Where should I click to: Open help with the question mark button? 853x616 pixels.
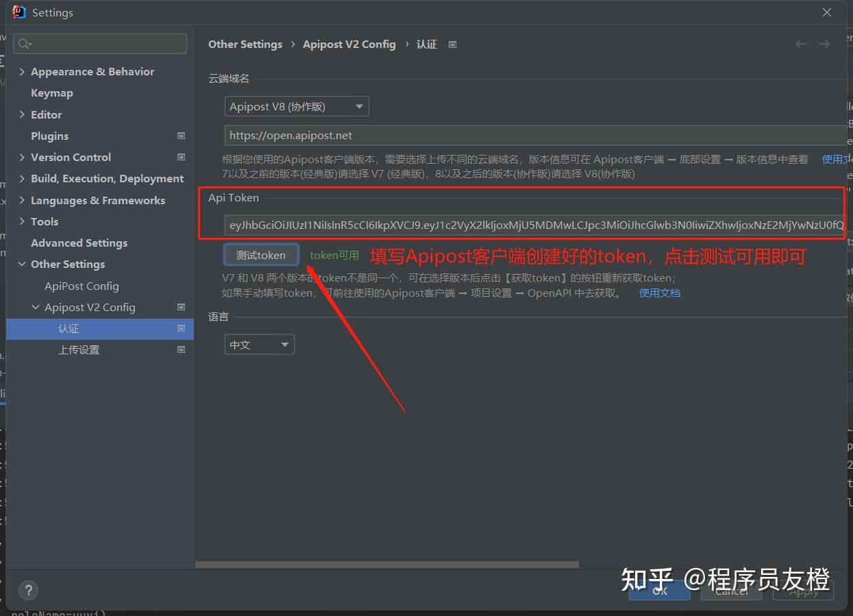pos(28,590)
